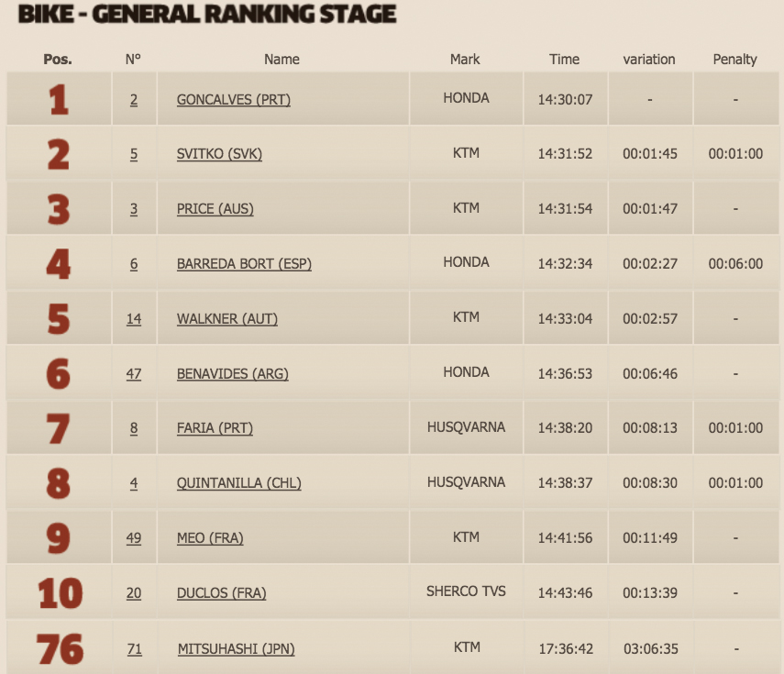Open bike number 47 link
Screen dimensions: 784x674
[x=134, y=374]
